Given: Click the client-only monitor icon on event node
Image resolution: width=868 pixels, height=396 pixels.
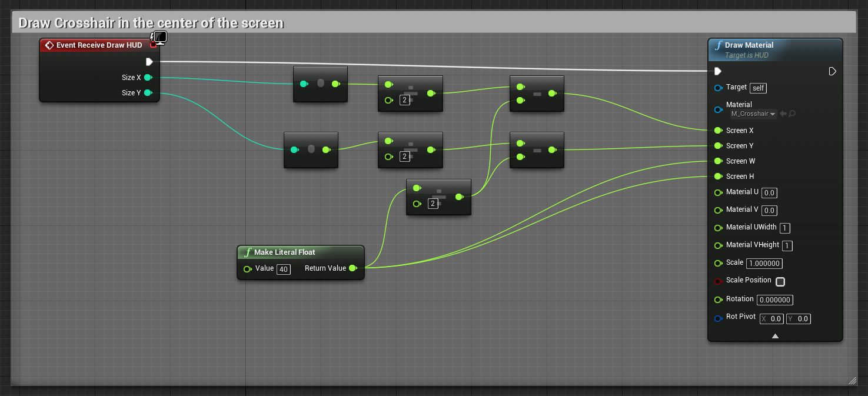Looking at the screenshot, I should click(160, 38).
